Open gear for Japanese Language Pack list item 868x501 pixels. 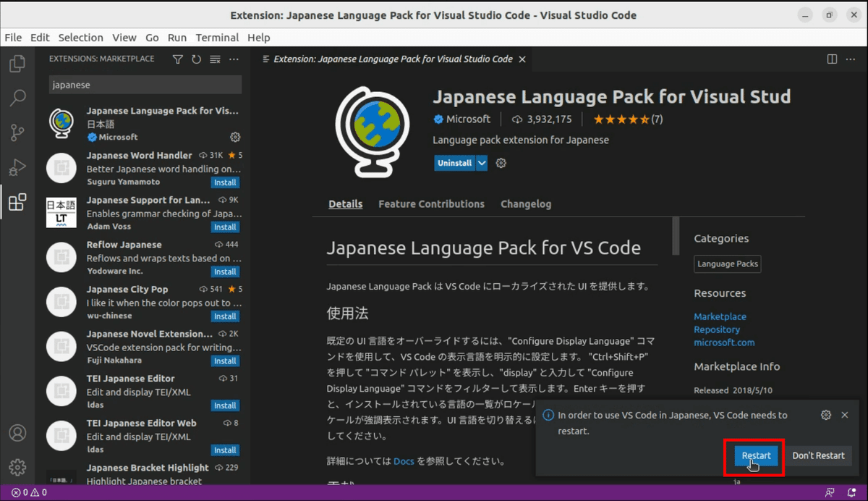(x=235, y=137)
